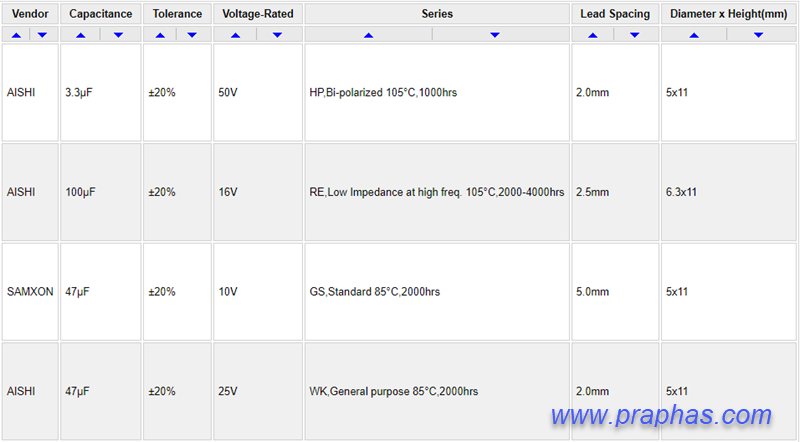Select the 5.0mm lead spacing cell
800x442 pixels.
click(615, 291)
